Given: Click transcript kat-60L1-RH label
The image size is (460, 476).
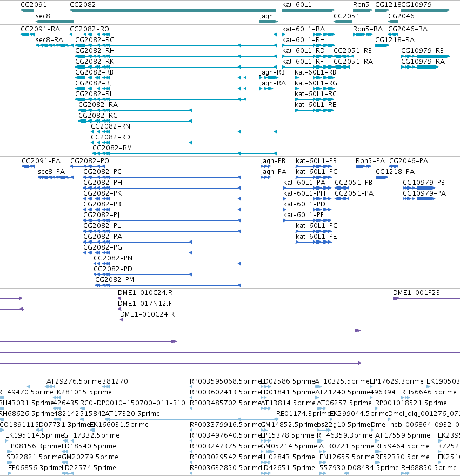Looking at the screenshot, I should 303,40.
